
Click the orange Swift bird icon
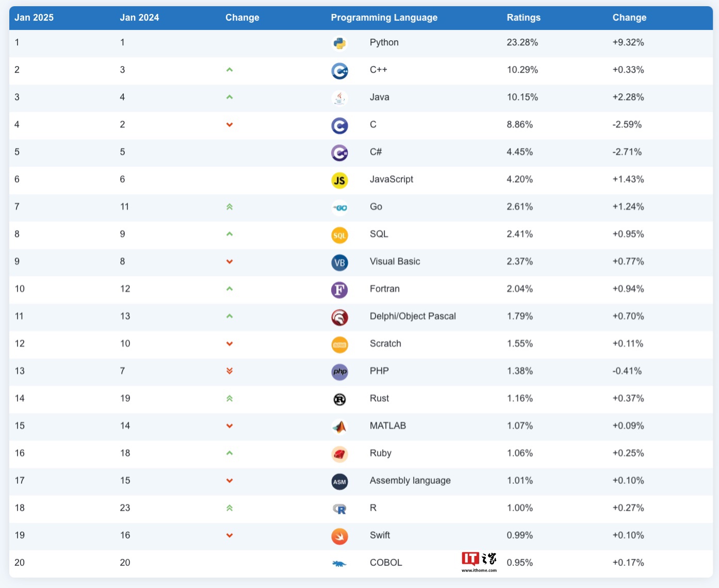coord(339,536)
